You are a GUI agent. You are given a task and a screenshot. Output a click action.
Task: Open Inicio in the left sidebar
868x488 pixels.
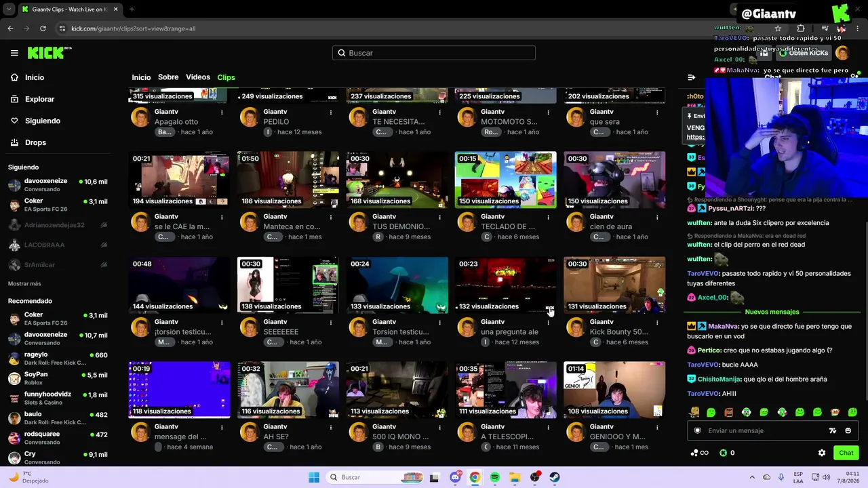pos(28,77)
